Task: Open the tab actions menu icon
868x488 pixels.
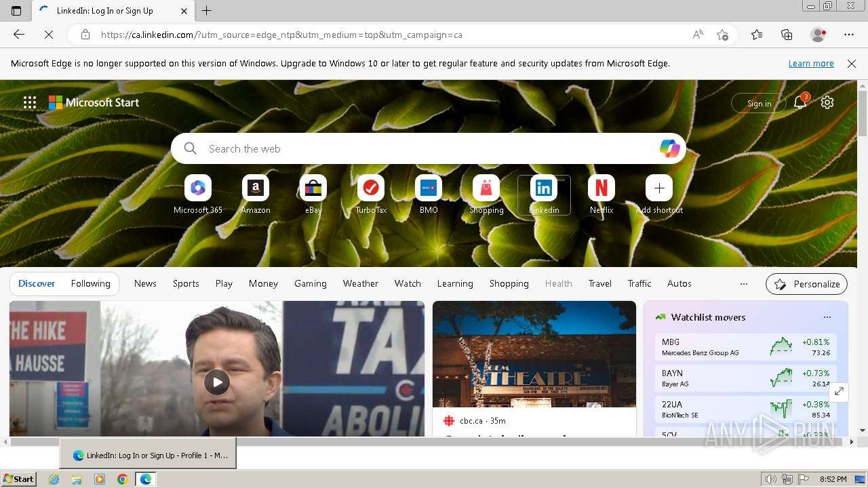Action: [16, 11]
